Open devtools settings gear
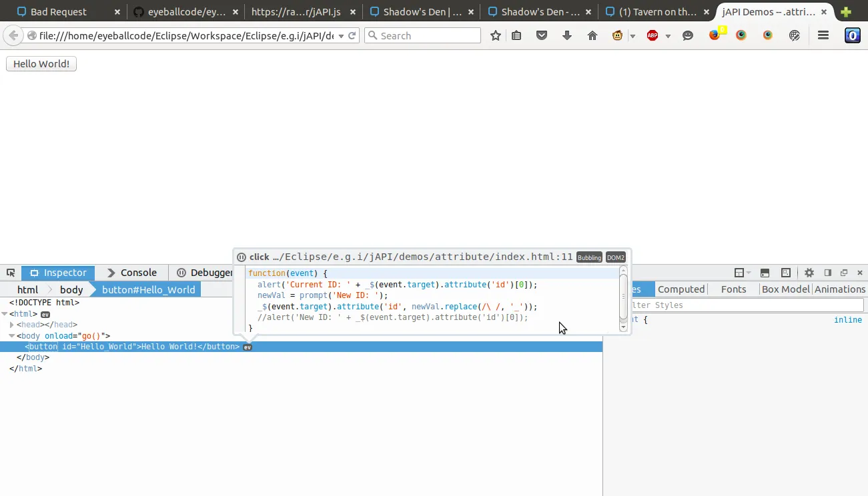The image size is (868, 496). [x=809, y=273]
